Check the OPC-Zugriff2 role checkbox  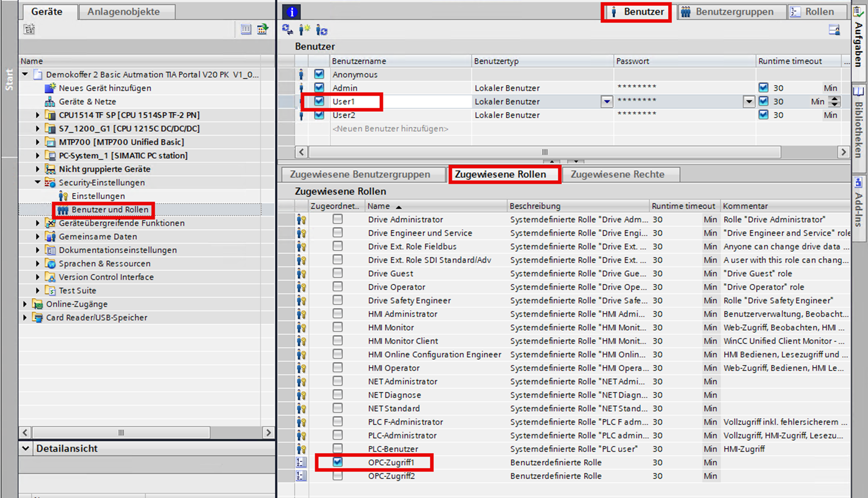coord(338,476)
